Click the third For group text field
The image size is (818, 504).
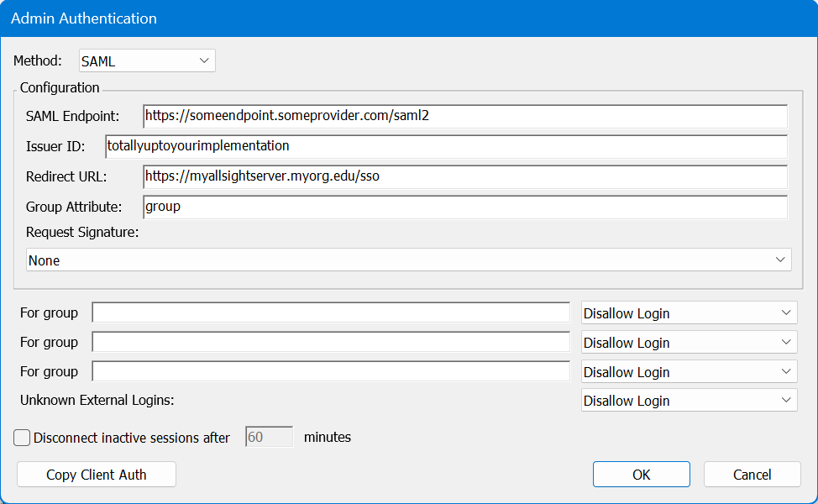tap(331, 372)
